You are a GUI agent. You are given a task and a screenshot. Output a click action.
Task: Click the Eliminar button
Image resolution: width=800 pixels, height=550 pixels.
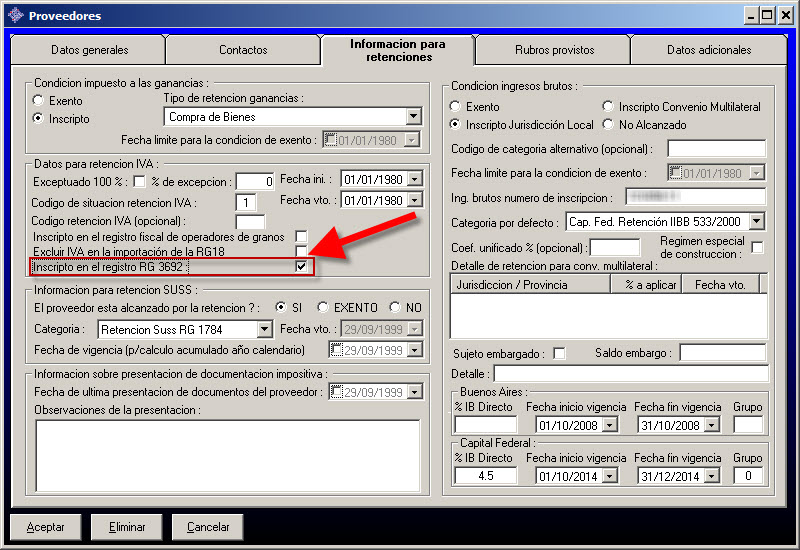coord(127,527)
